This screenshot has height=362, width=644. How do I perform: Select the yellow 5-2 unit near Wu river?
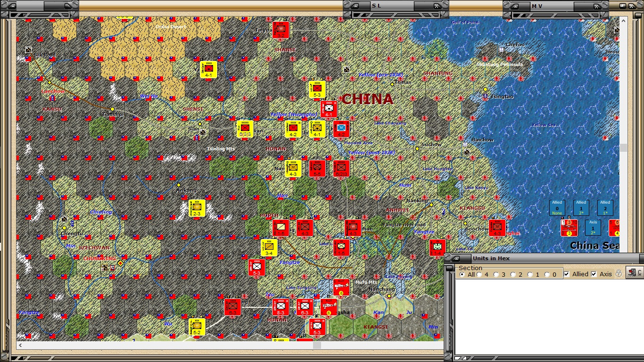197,327
